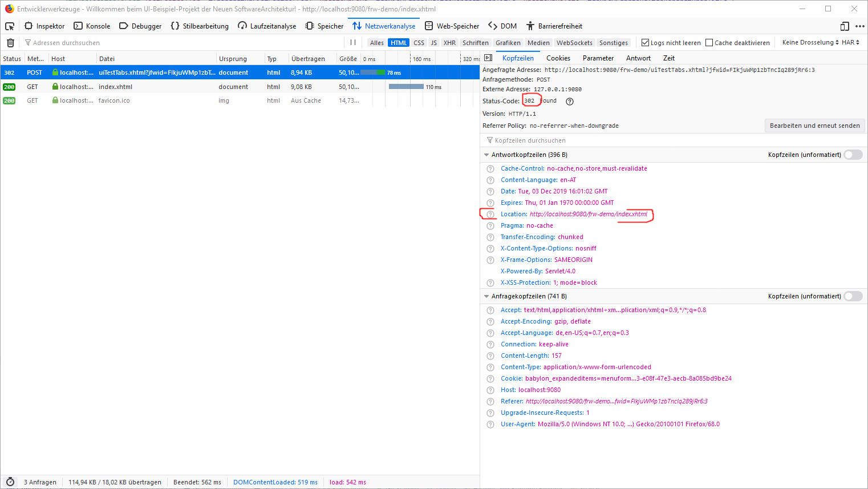Toggle responsive design mode icon
Viewport: 868px width, 489px height.
(845, 26)
